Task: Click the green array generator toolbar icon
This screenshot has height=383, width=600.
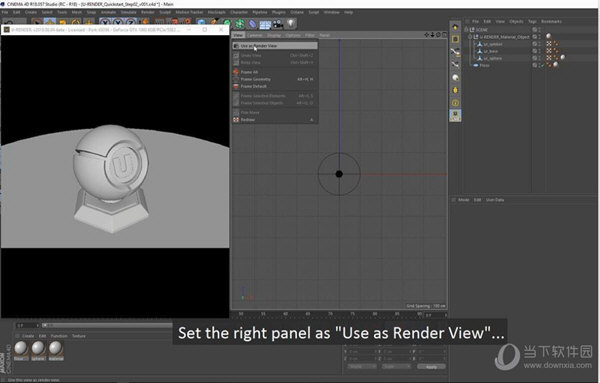Action: pos(240,24)
